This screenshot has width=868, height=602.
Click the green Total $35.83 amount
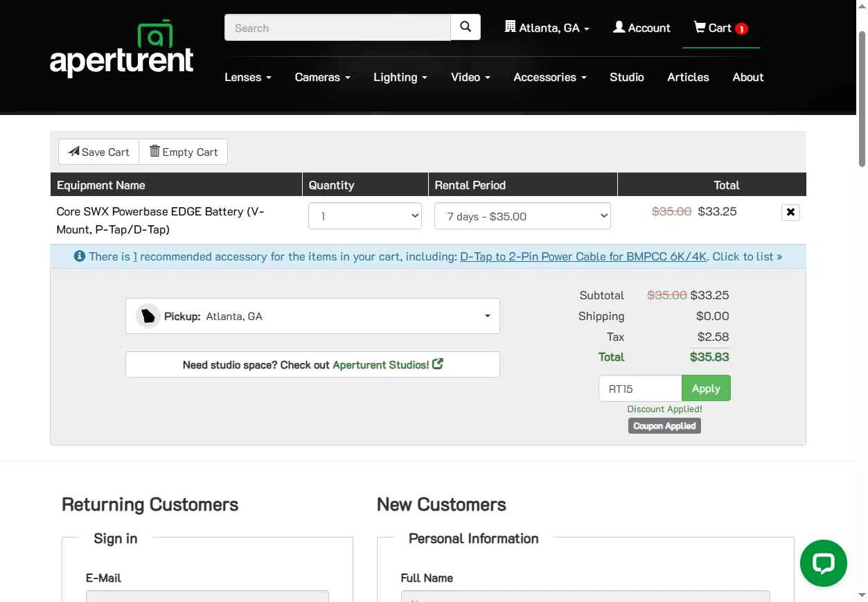tap(709, 357)
